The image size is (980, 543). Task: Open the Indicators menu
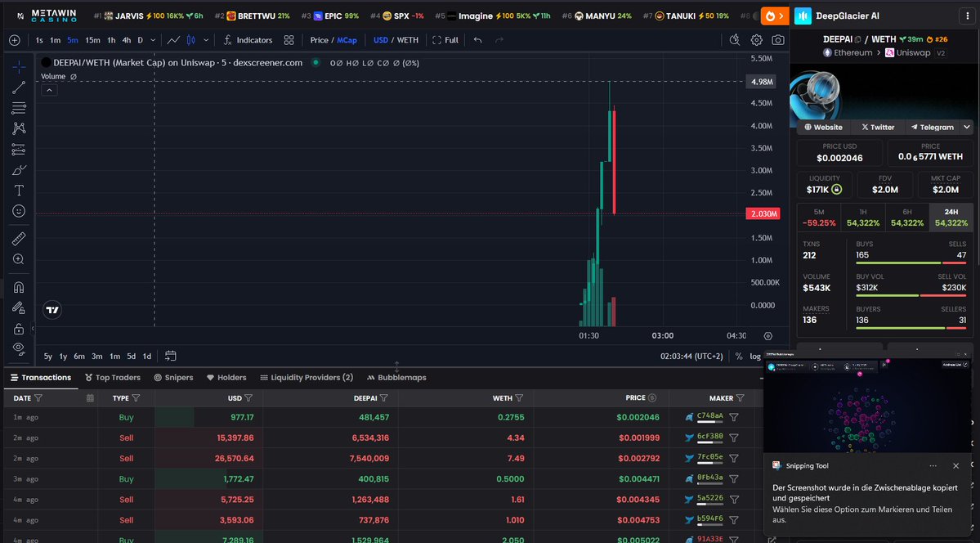(x=248, y=40)
